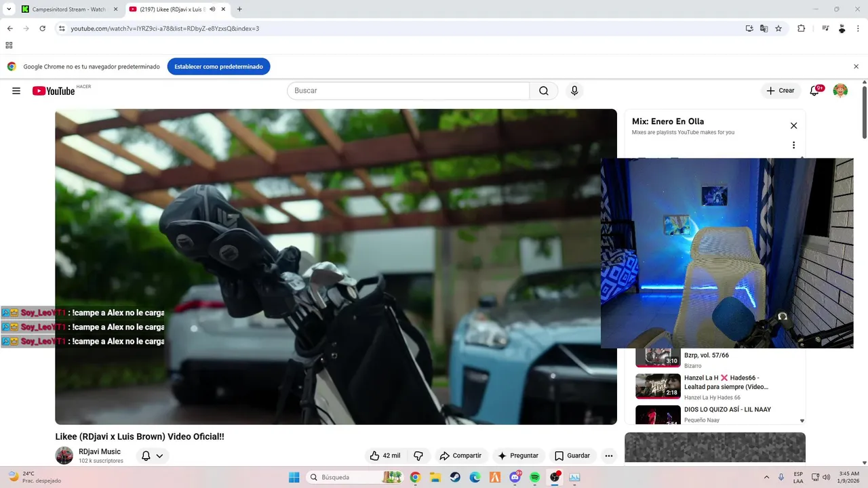Play Hanzel La H Hades66 Lealtad video
868x488 pixels.
(726, 382)
